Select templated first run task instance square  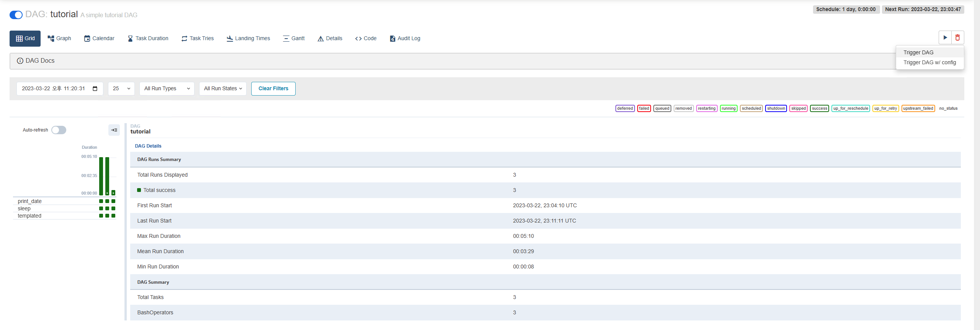pos(101,216)
